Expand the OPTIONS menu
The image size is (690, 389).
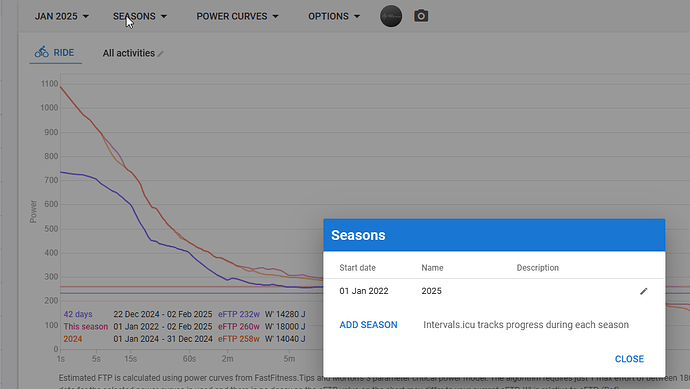[x=334, y=16]
